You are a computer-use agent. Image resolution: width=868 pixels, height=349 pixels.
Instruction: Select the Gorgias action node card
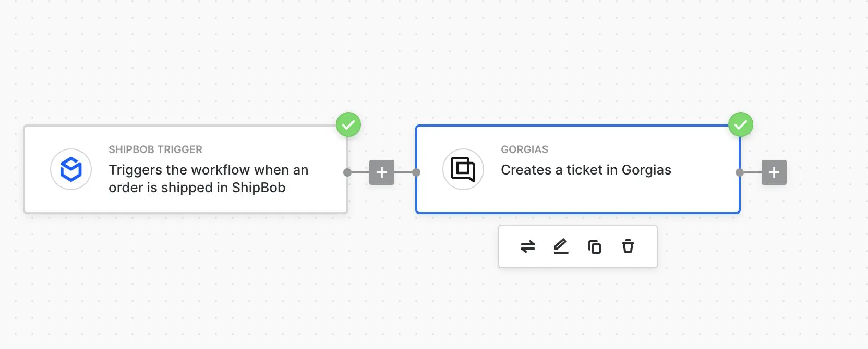pos(578,169)
